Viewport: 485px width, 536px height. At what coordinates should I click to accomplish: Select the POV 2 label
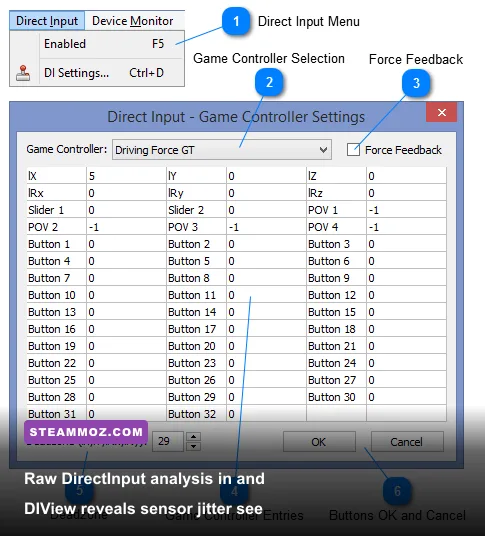[56, 227]
